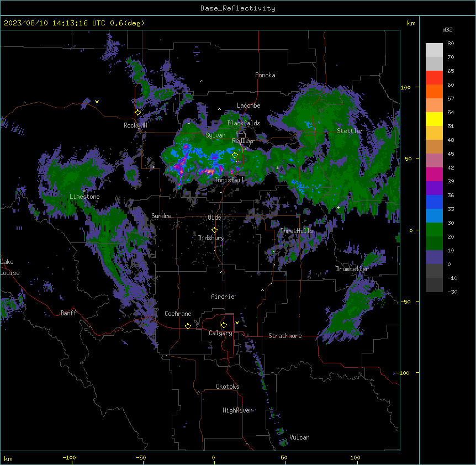
Task: Click the Drumheller city label
Action: click(x=352, y=269)
